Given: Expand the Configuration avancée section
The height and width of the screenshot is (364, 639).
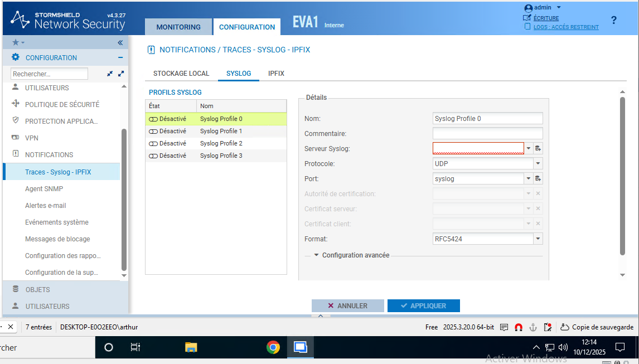Looking at the screenshot, I should pos(317,255).
